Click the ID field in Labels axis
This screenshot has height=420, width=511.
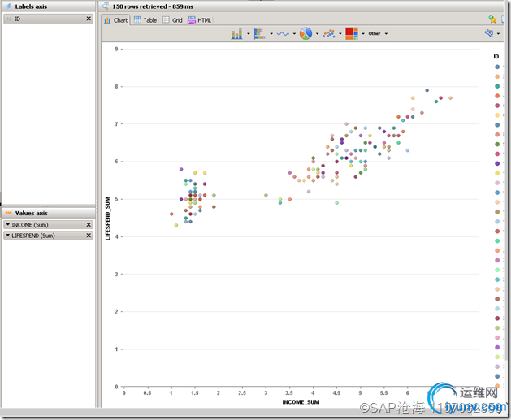pyautogui.click(x=48, y=19)
